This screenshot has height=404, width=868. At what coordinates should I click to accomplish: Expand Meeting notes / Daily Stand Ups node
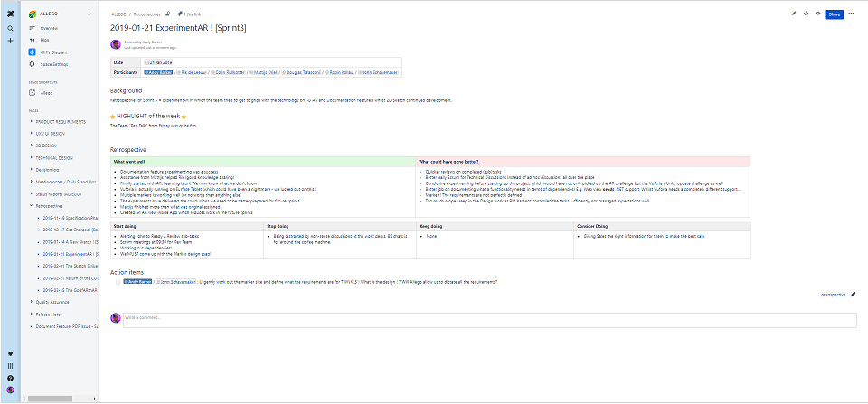(31, 182)
